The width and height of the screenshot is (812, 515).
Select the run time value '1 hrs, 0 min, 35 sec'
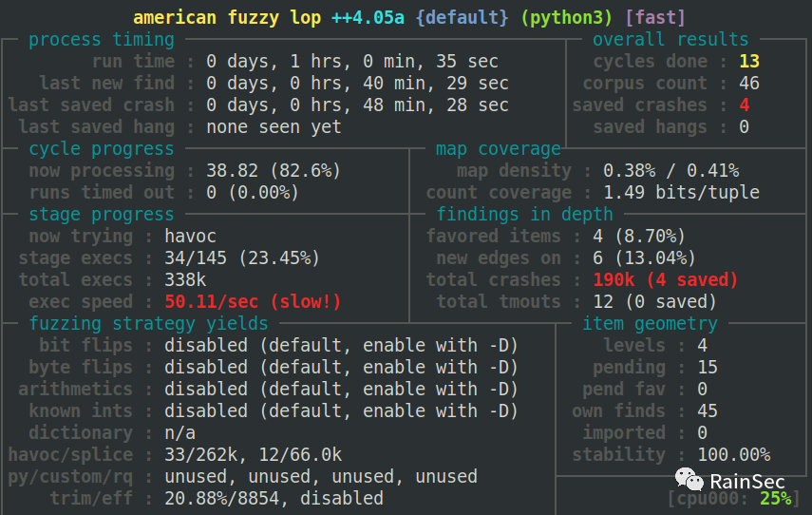point(394,61)
